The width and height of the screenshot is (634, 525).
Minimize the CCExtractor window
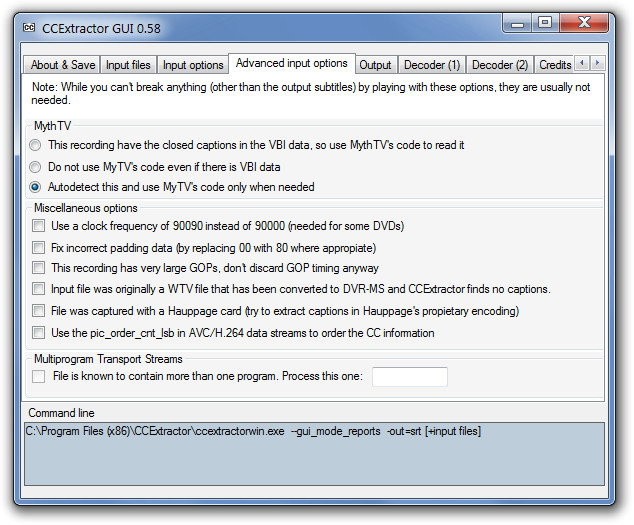click(x=517, y=23)
